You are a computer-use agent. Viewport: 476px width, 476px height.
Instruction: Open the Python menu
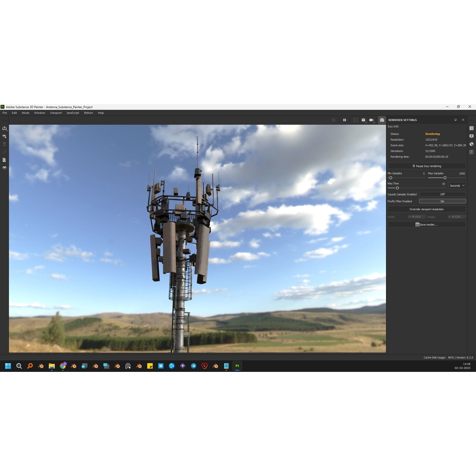tap(88, 113)
